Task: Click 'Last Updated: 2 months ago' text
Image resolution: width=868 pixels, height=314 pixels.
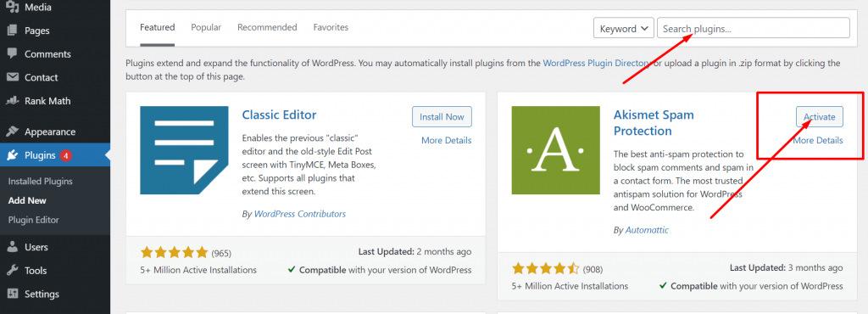Action: [x=415, y=251]
